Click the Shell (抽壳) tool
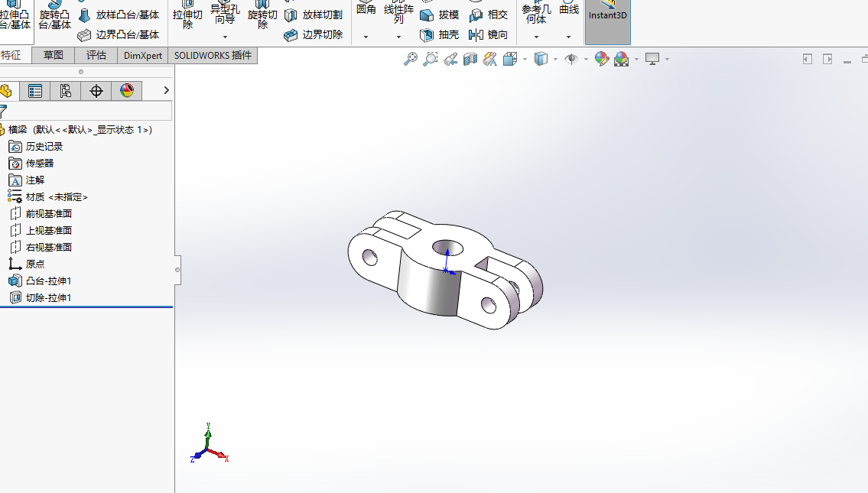 pos(440,35)
